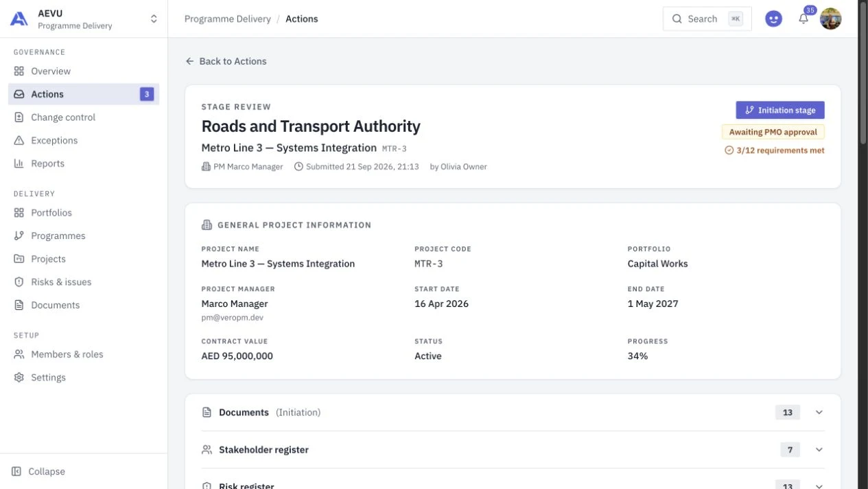Image resolution: width=868 pixels, height=489 pixels.
Task: Click the Programmes branch icon
Action: (19, 236)
